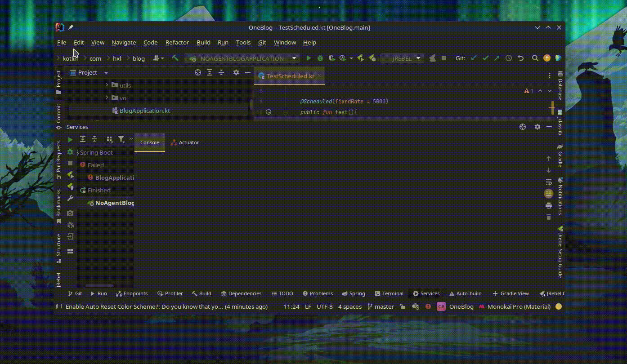Click the orange IDE update icon

tap(547, 58)
